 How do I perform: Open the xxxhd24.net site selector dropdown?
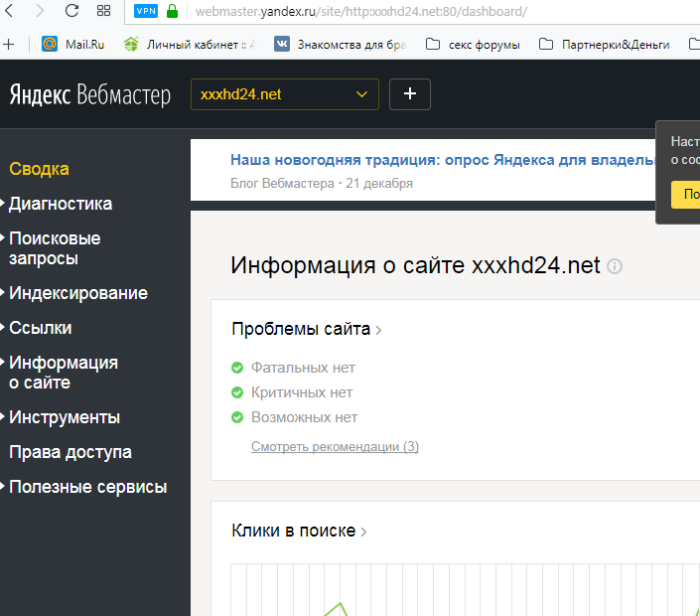284,94
